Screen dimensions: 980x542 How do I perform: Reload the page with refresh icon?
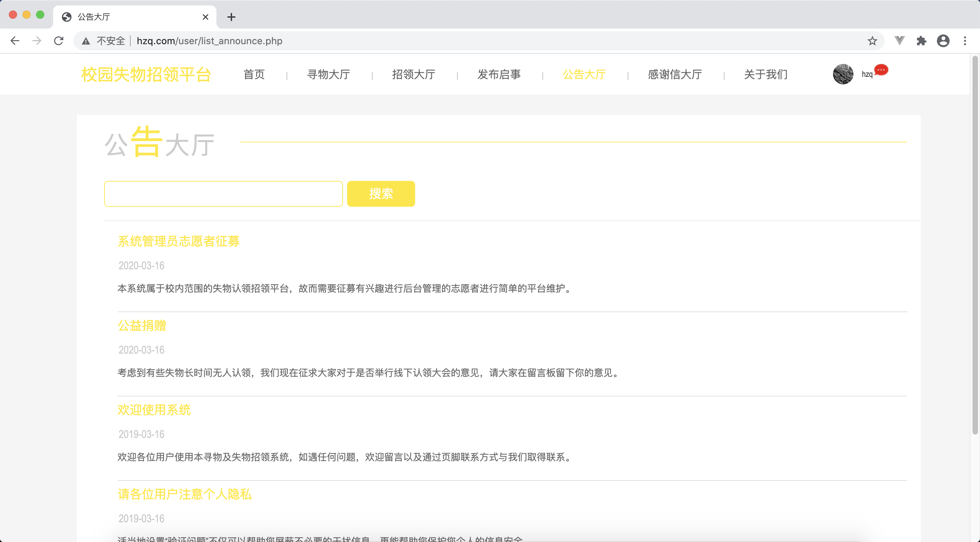pos(59,41)
